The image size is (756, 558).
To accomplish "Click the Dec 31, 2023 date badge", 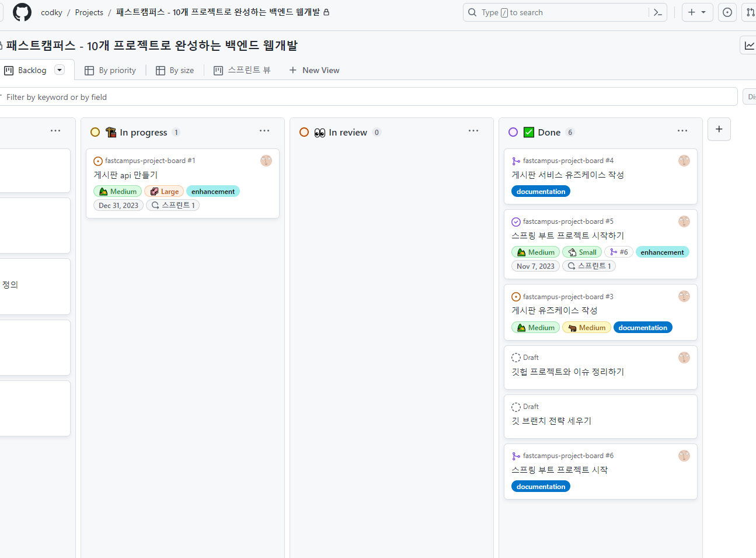I will coord(119,205).
